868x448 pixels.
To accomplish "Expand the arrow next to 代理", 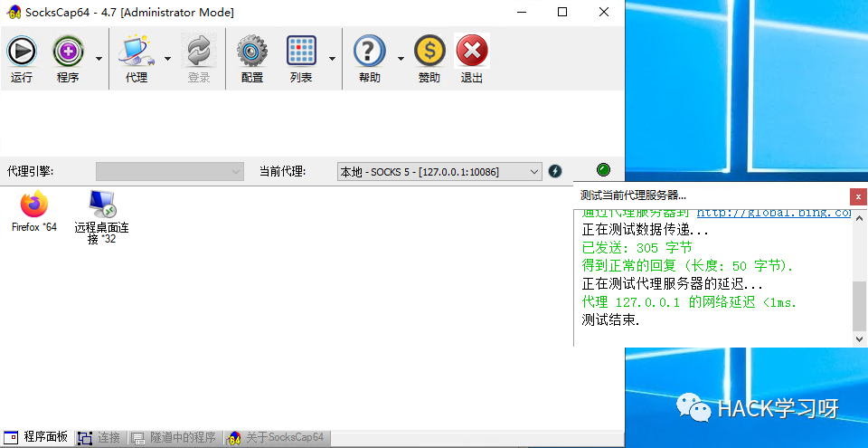I will point(168,59).
